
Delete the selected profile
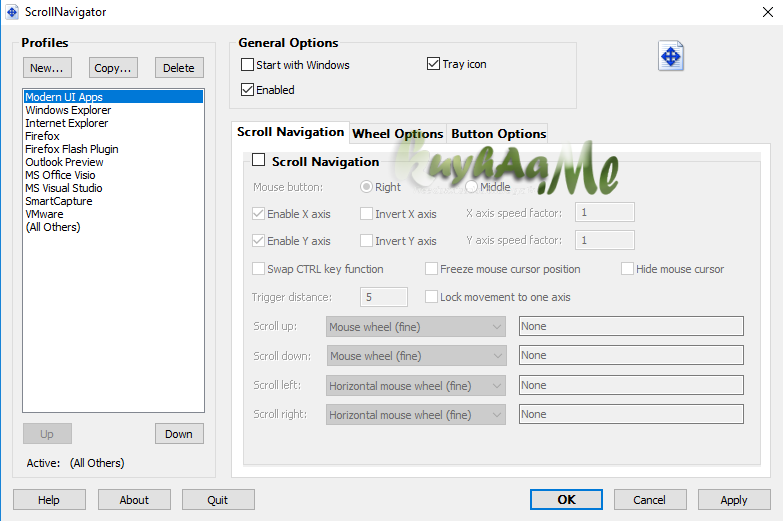click(179, 68)
